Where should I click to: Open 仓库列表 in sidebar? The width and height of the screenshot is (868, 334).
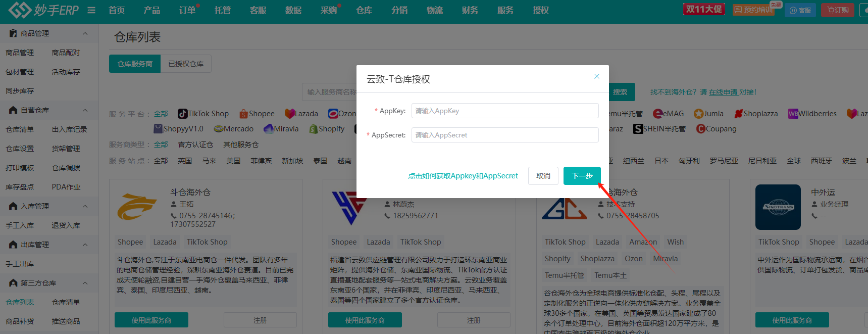pyautogui.click(x=20, y=302)
